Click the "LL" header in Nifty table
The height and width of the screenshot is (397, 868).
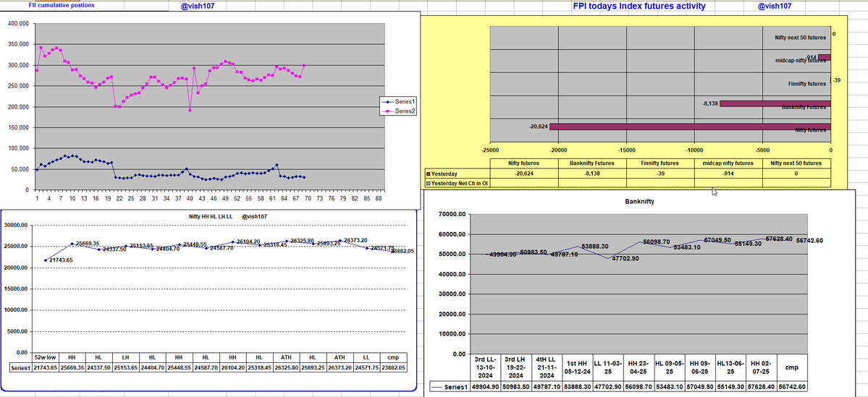pyautogui.click(x=367, y=357)
